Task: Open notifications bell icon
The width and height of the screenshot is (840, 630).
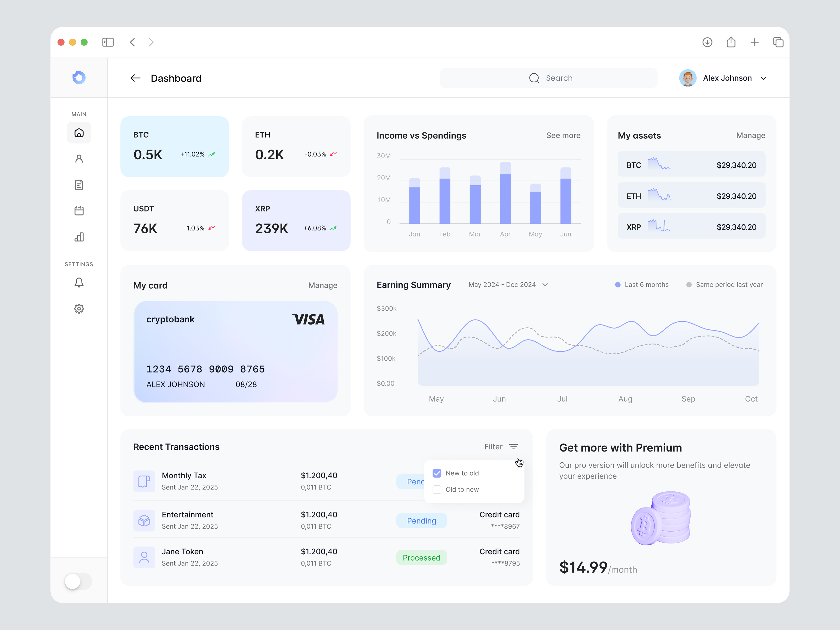Action: 79,283
